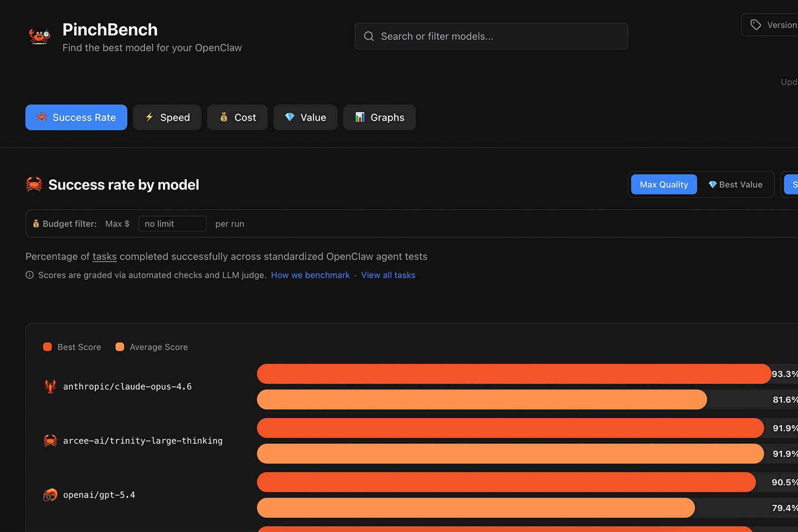Click the info icon beside grading note
This screenshot has height=532, width=798.
click(30, 275)
